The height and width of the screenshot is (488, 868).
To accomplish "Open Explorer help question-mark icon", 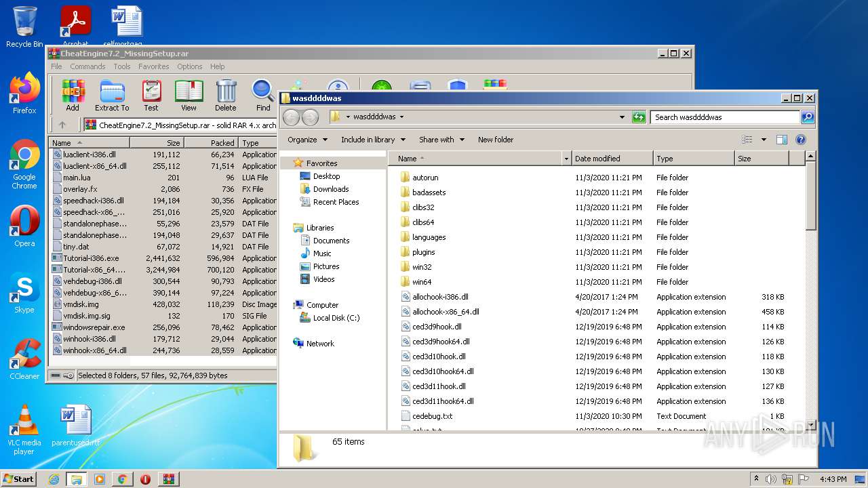I will tap(800, 140).
